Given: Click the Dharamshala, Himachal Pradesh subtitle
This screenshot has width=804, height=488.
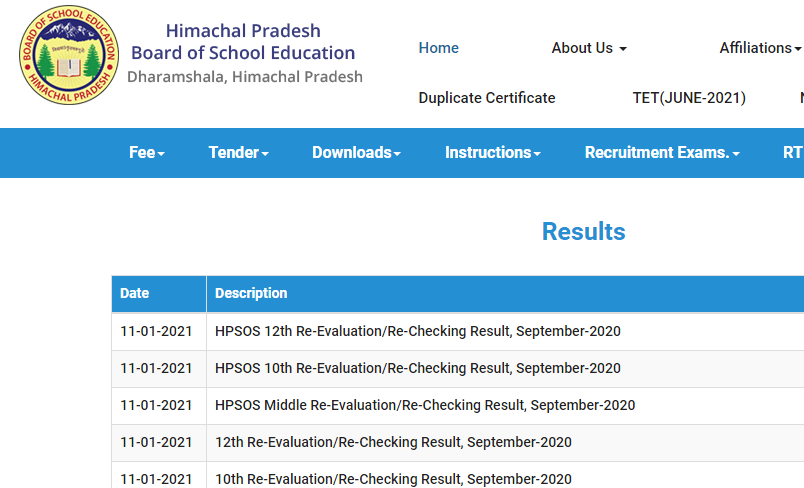Looking at the screenshot, I should tap(245, 77).
